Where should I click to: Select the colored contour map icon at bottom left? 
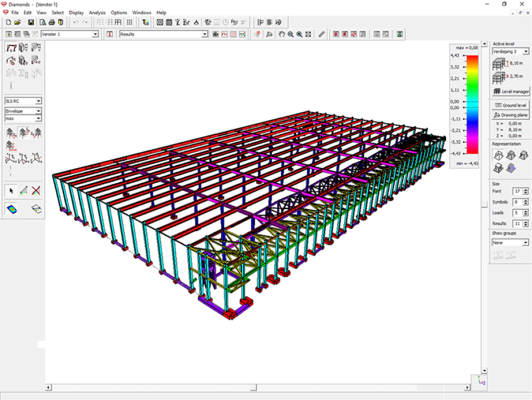11,209
